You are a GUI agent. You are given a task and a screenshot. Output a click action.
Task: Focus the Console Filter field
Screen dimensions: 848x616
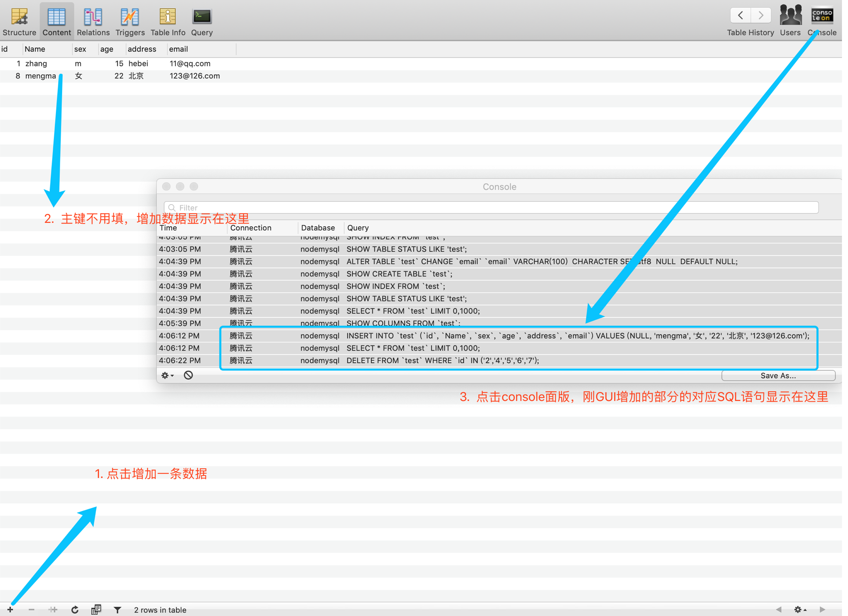(491, 208)
